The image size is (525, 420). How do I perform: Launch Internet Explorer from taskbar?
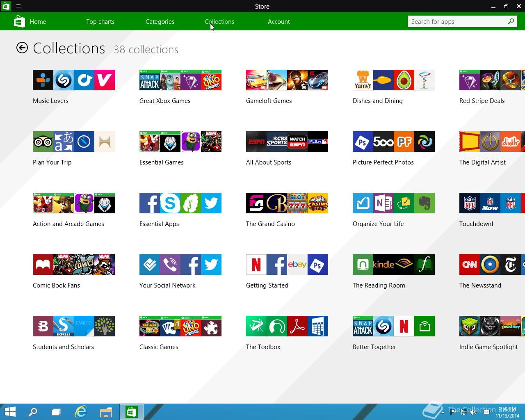[81, 412]
